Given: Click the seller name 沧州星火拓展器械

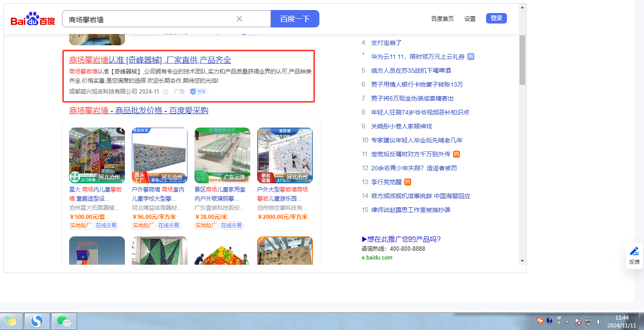Looking at the screenshot, I should pos(94,208).
